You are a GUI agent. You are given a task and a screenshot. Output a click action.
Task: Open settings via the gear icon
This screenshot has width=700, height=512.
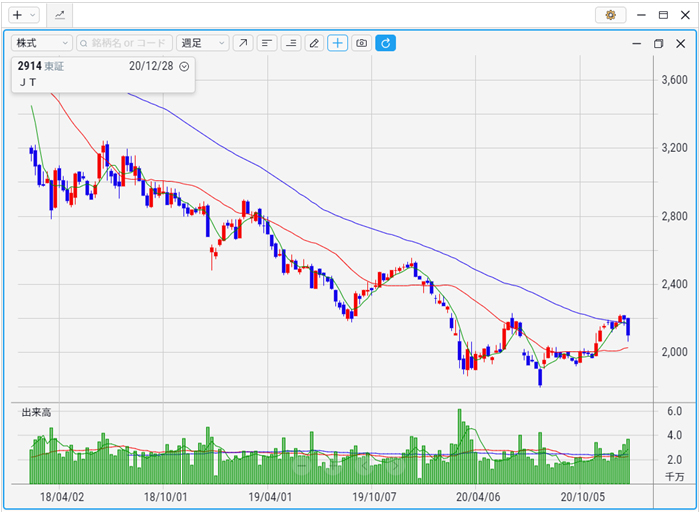point(610,15)
